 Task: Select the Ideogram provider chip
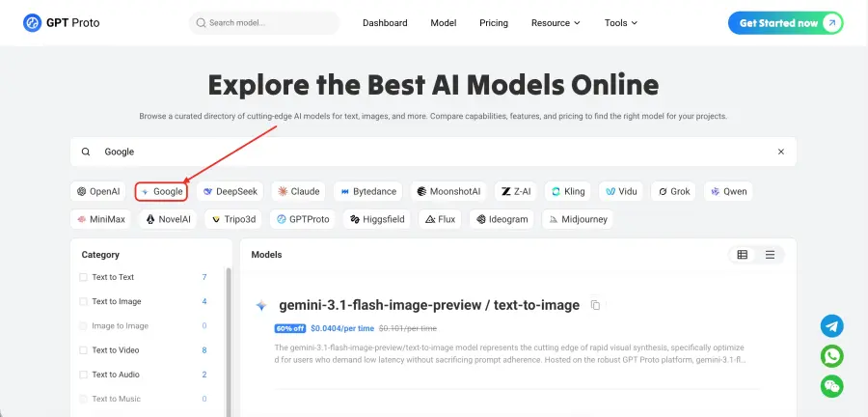point(502,219)
